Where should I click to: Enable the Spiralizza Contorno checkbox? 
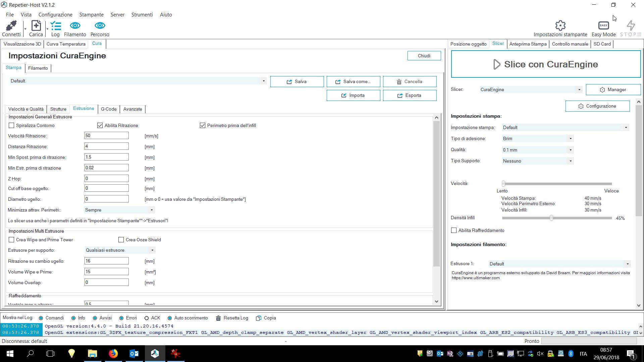pos(12,125)
